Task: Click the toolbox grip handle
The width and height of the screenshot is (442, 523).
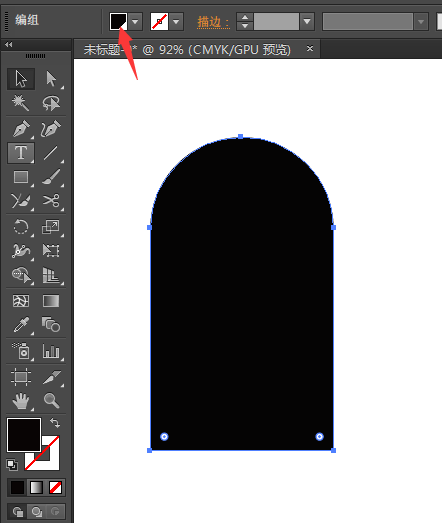Action: click(35, 56)
